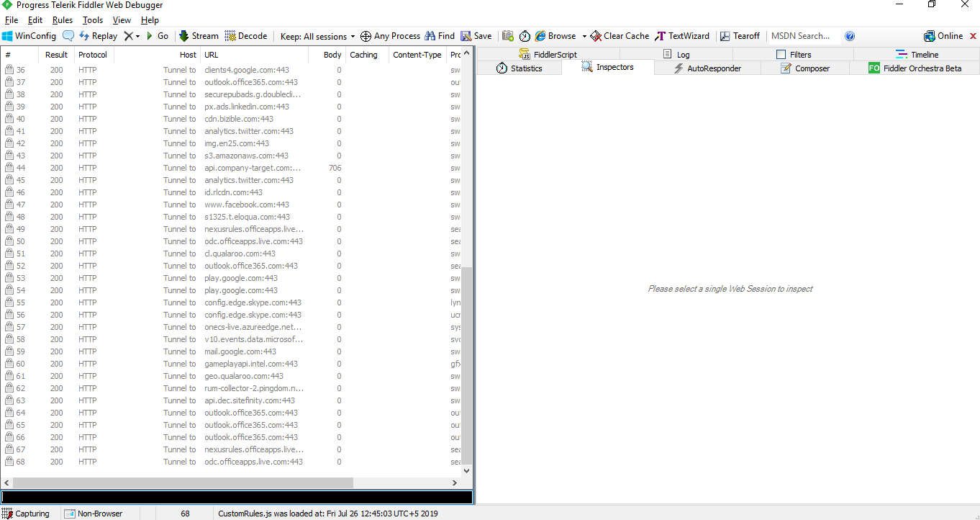Select session 60 gameplayapi.intel.com:443
The height and width of the screenshot is (520, 980).
point(230,364)
